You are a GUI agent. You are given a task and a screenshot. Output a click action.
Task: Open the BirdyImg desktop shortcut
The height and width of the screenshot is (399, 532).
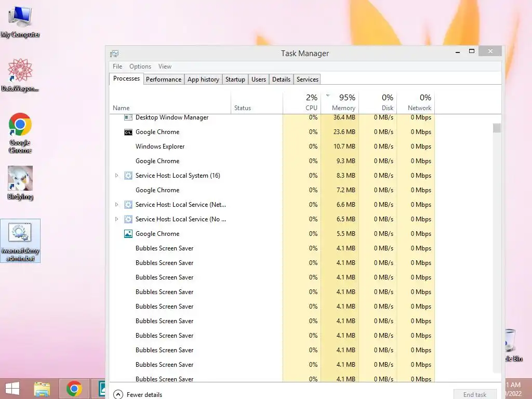click(20, 183)
